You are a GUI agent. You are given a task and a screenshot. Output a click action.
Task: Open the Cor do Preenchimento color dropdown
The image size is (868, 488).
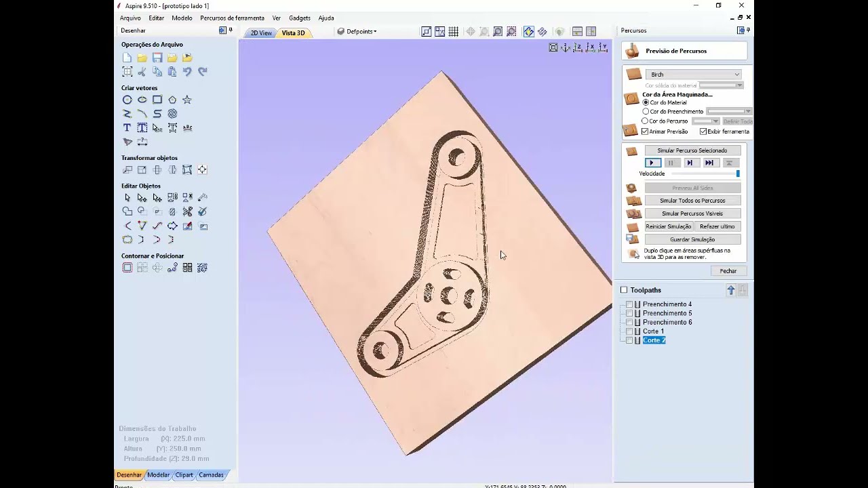729,111
